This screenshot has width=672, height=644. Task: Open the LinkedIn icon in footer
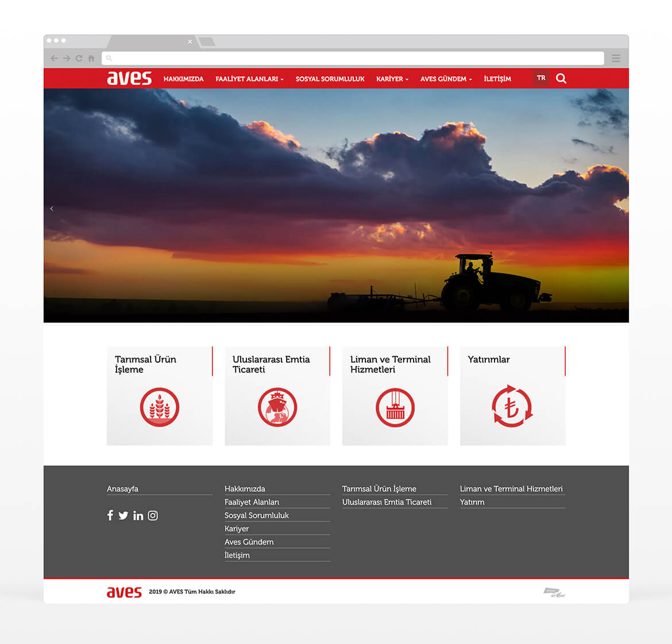click(138, 516)
